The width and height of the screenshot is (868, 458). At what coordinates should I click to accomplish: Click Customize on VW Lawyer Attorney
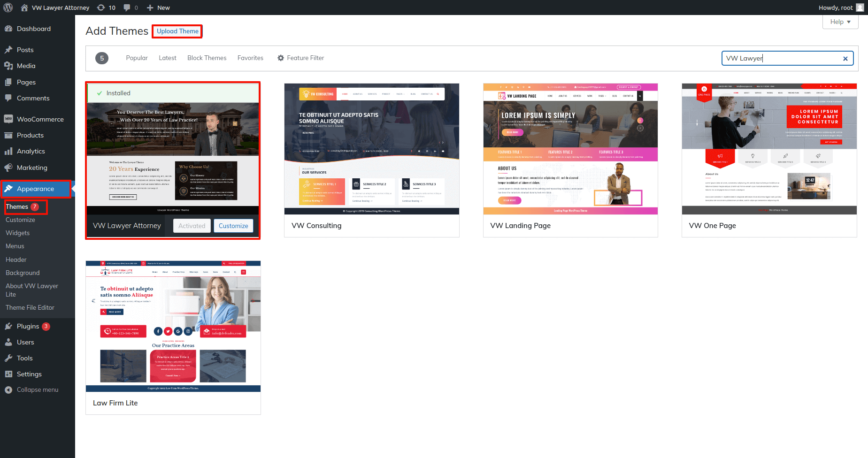pyautogui.click(x=233, y=226)
